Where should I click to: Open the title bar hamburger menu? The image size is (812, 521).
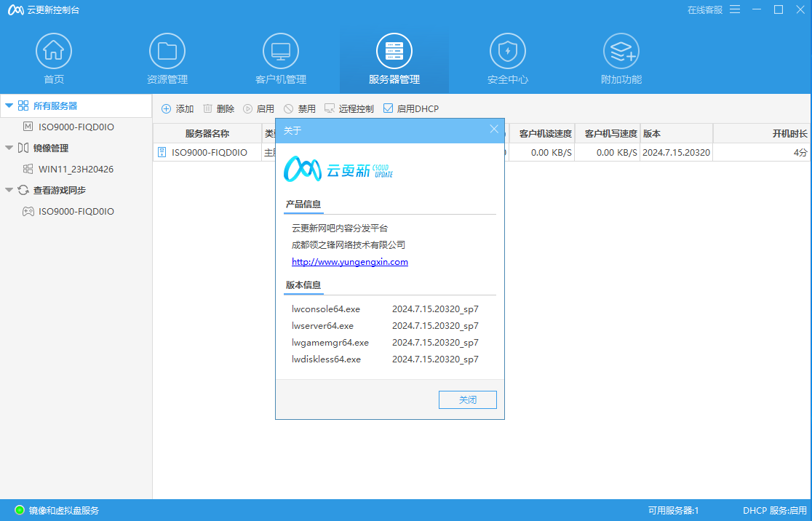coord(735,10)
